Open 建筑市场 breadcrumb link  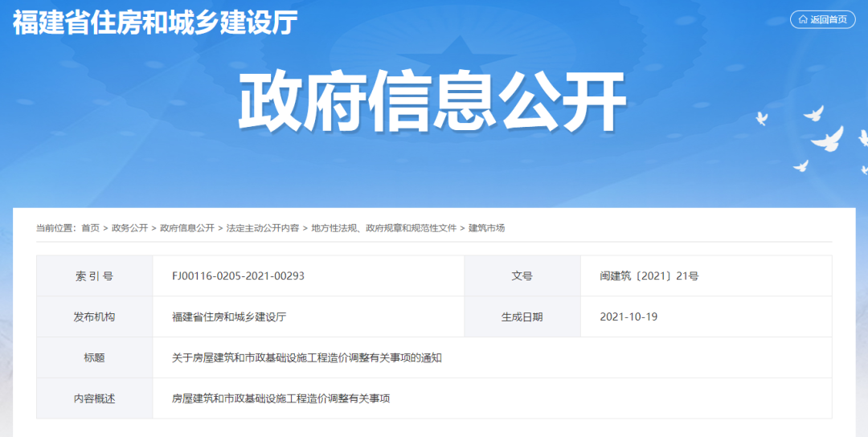coord(487,228)
